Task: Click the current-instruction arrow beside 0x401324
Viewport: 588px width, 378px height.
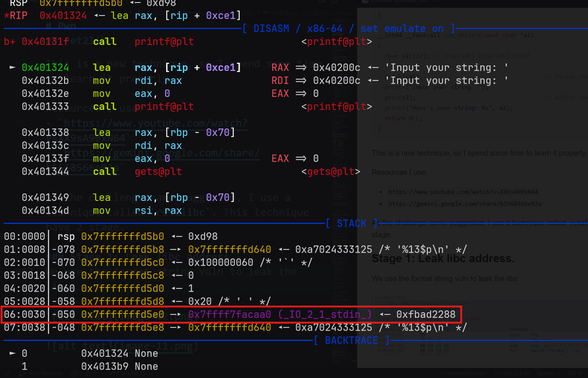Action: pos(13,68)
